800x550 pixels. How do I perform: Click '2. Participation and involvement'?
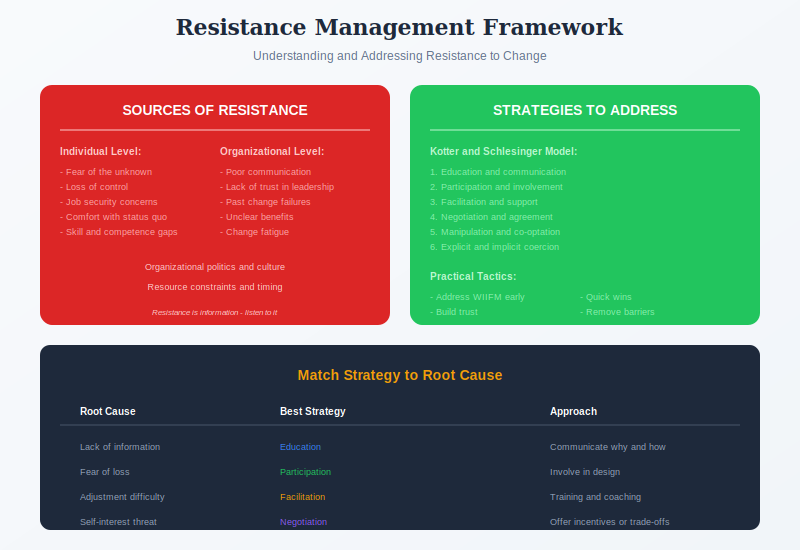tap(496, 187)
